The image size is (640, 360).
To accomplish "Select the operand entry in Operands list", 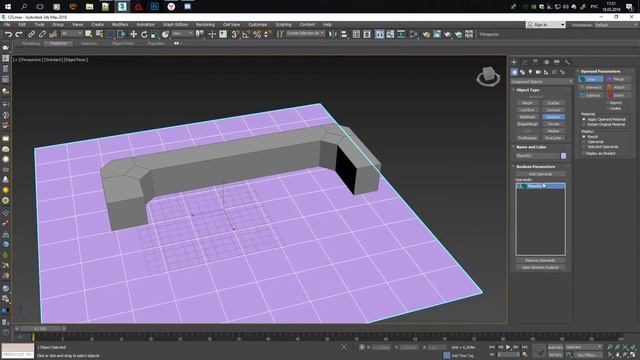I will (540, 186).
